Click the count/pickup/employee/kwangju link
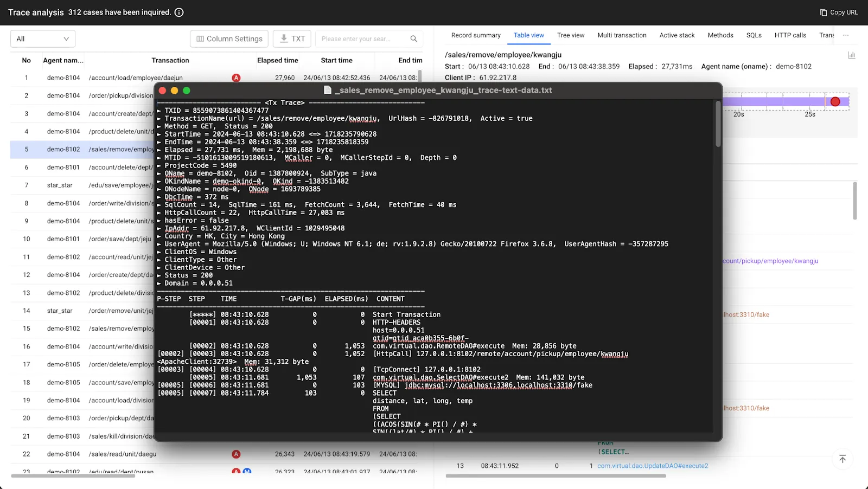This screenshot has width=868, height=489. click(770, 261)
